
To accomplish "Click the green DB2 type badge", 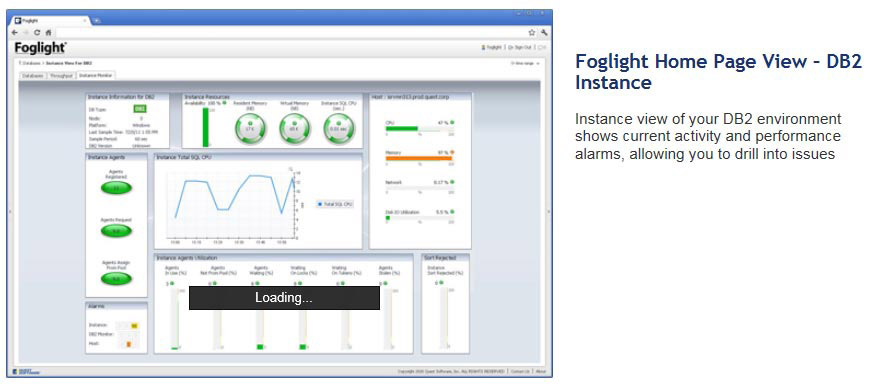I will click(x=140, y=109).
